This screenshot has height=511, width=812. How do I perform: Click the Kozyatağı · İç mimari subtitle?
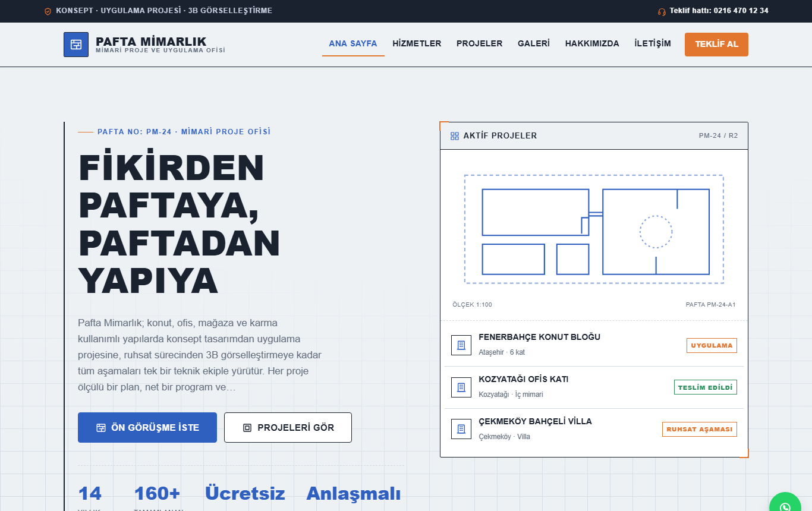point(511,395)
